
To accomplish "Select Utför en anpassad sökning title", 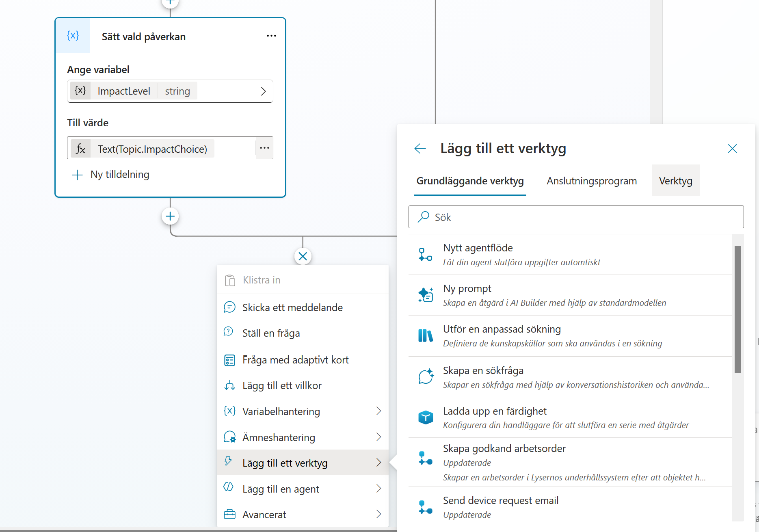I will (x=502, y=329).
